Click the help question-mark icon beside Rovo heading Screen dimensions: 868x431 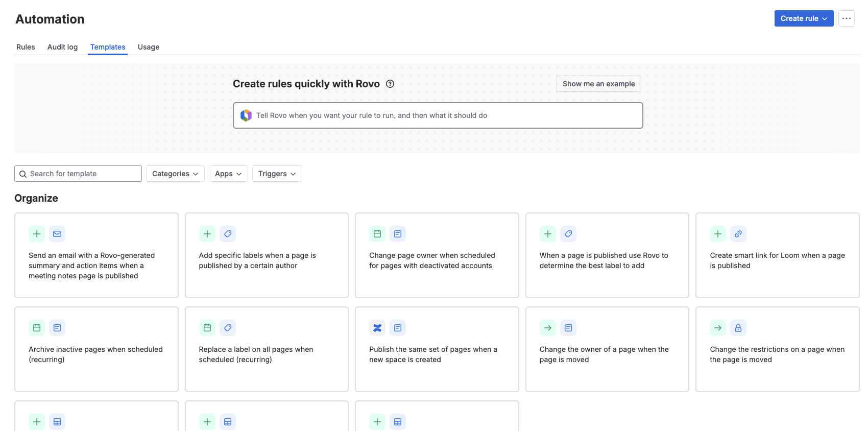390,84
